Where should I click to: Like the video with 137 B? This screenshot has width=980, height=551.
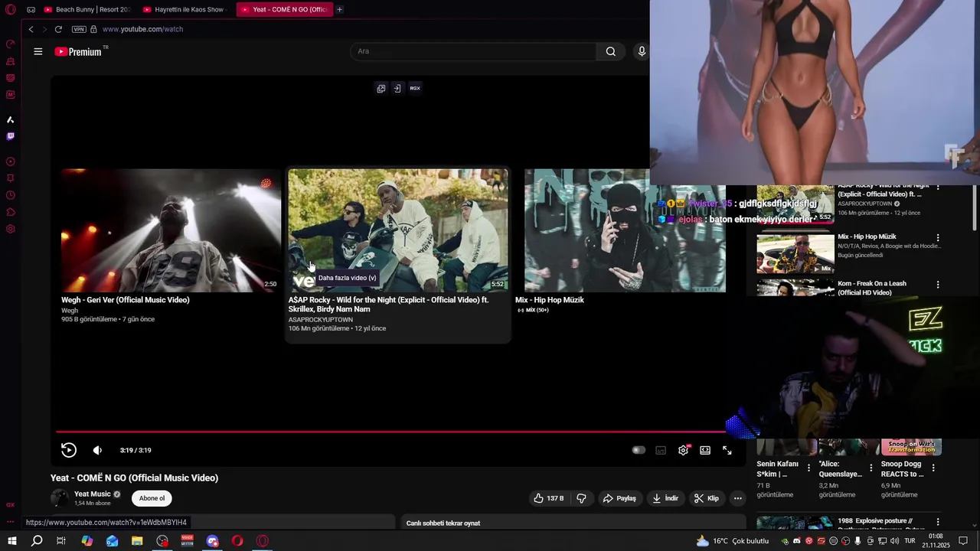549,498
